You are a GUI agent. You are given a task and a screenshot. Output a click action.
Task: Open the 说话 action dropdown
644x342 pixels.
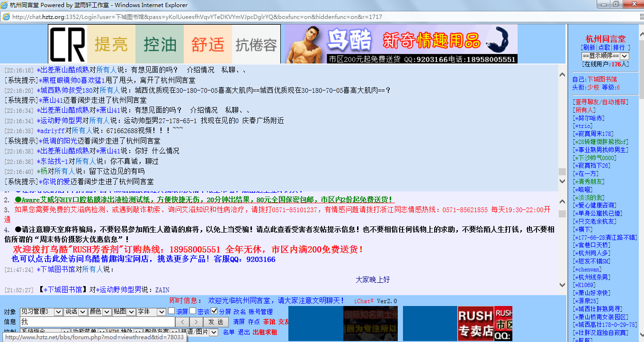pos(75,312)
